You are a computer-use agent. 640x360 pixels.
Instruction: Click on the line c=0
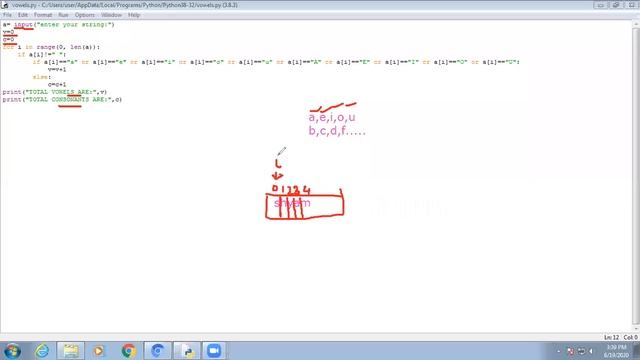pos(8,40)
